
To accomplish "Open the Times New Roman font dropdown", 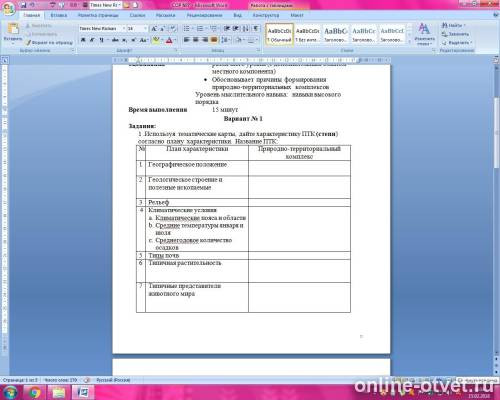I will (x=124, y=29).
